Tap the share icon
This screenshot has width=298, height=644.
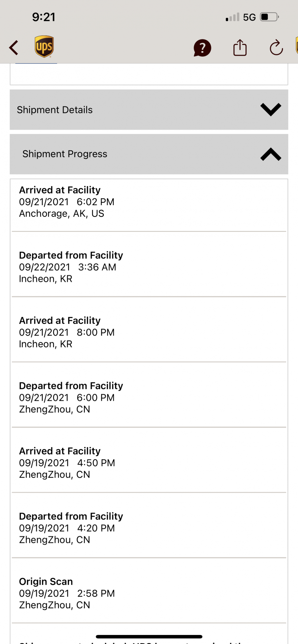click(240, 48)
